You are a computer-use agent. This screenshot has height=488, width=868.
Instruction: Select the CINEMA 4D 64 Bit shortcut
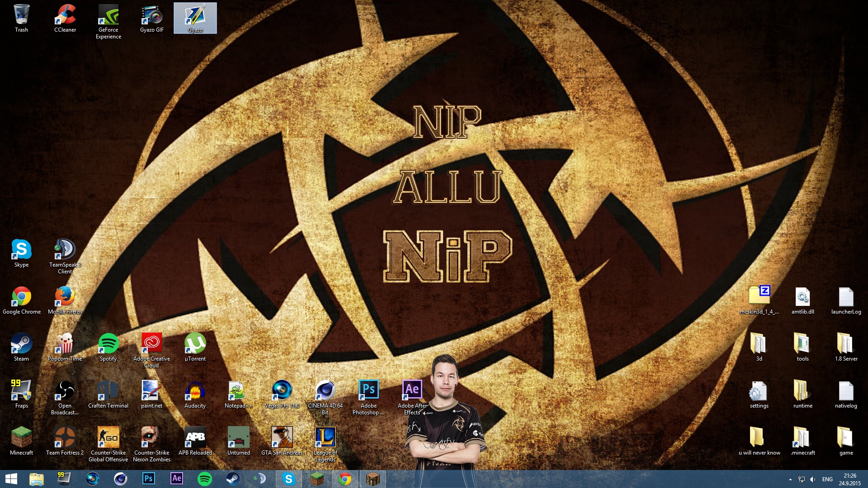(x=325, y=397)
